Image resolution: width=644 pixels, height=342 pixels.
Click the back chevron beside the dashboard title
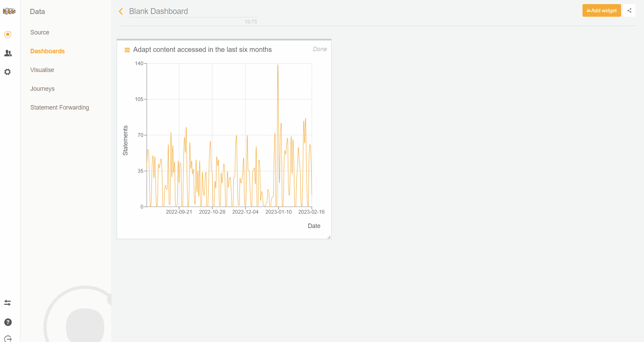(121, 11)
